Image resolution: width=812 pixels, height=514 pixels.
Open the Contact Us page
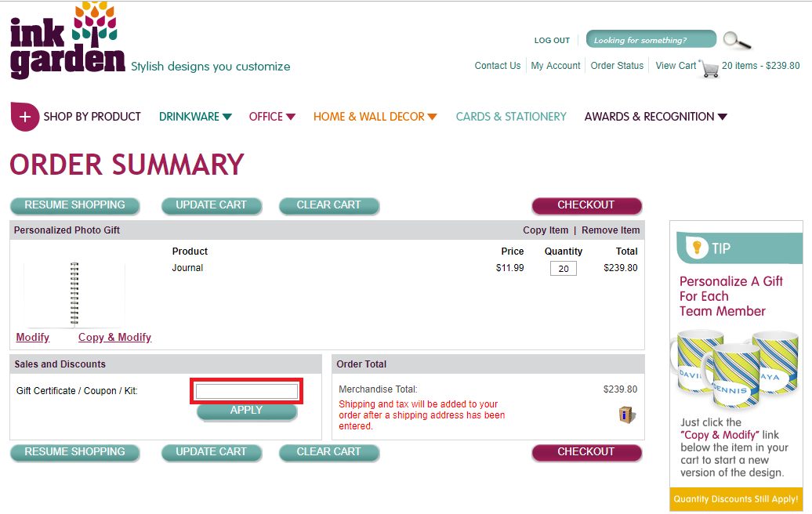pos(498,66)
